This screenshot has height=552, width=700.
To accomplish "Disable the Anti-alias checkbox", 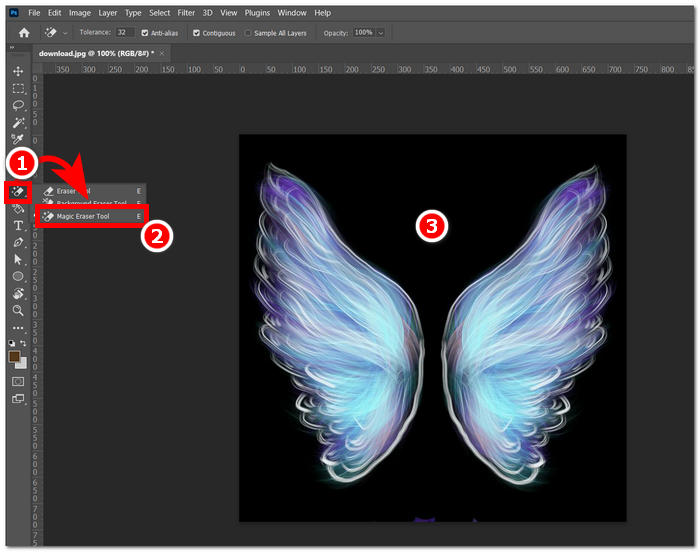I will click(x=146, y=33).
